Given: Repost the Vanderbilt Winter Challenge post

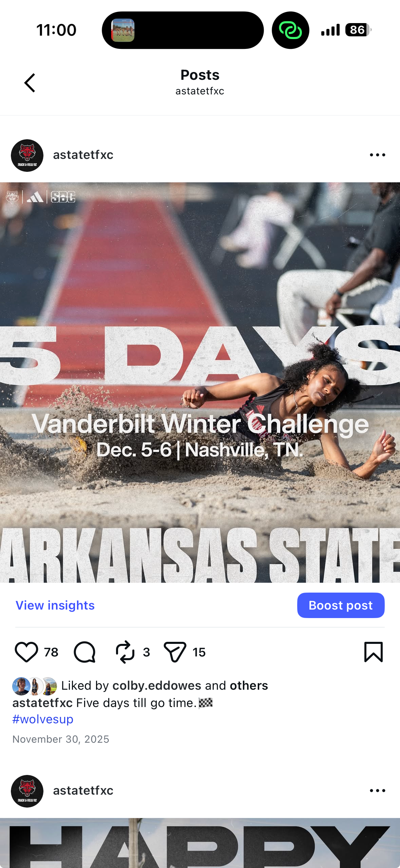Looking at the screenshot, I should pyautogui.click(x=125, y=652).
